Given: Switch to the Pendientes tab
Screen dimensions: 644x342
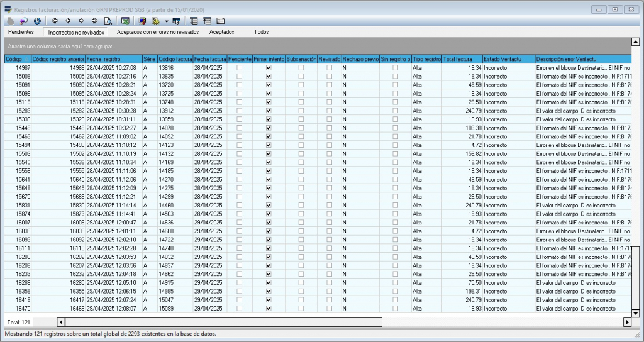Looking at the screenshot, I should 21,32.
